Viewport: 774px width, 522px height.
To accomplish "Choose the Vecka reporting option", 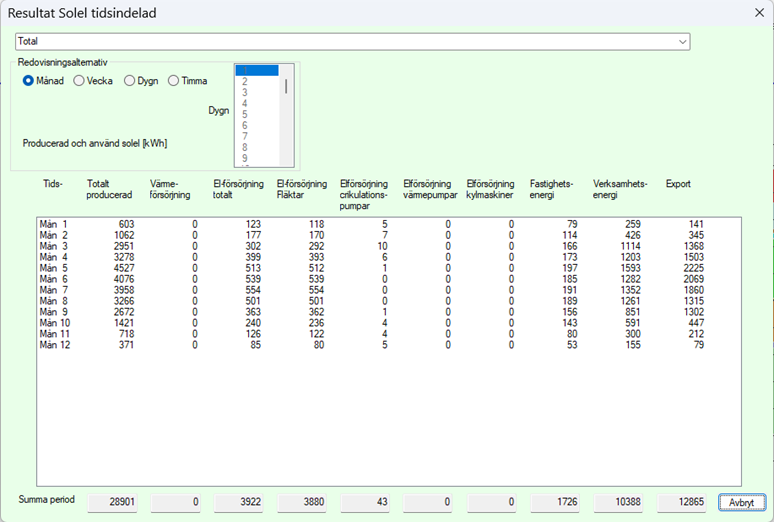I will tap(79, 81).
